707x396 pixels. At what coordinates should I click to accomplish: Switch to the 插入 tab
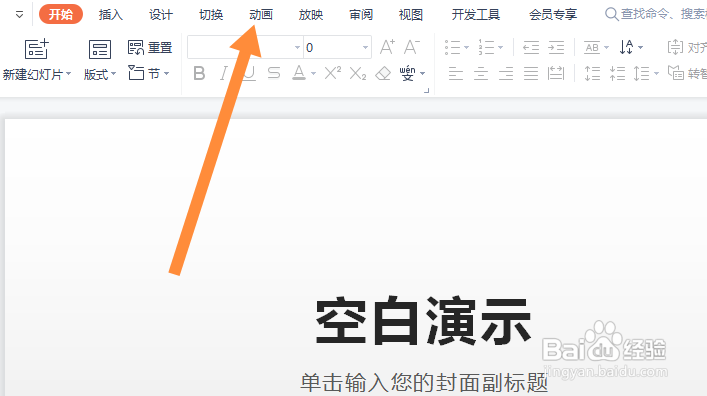(x=111, y=14)
